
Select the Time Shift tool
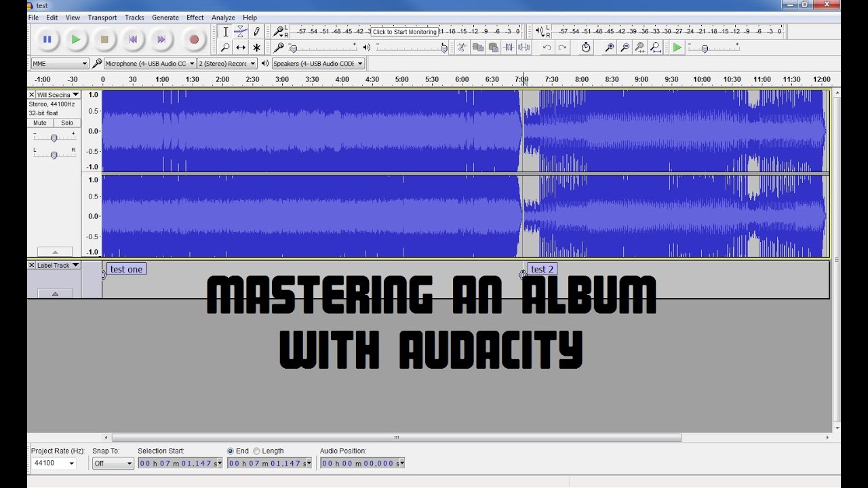(x=241, y=47)
